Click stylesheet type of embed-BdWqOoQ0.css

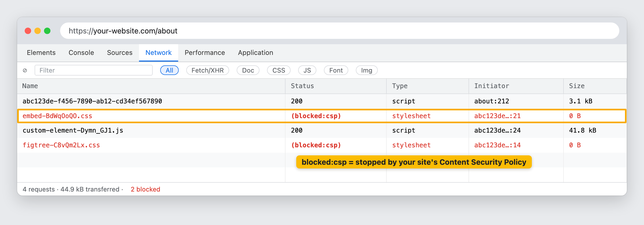411,116
